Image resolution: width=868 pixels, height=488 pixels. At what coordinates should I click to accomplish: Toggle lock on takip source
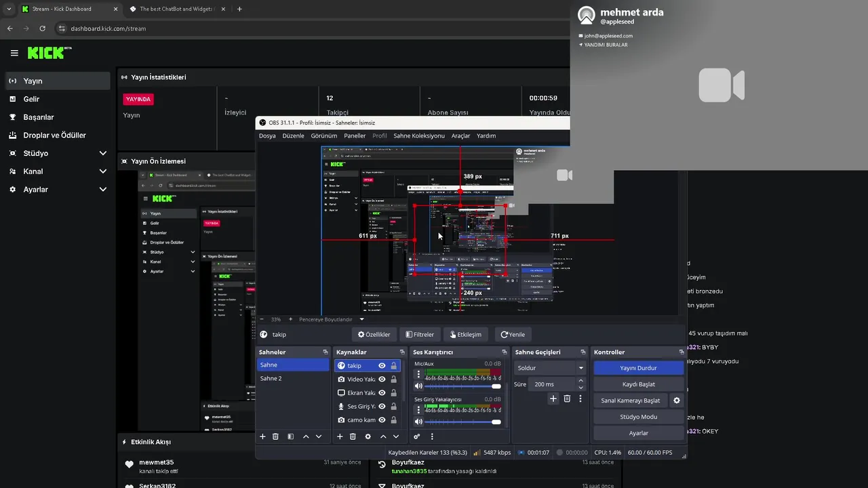coord(393,365)
